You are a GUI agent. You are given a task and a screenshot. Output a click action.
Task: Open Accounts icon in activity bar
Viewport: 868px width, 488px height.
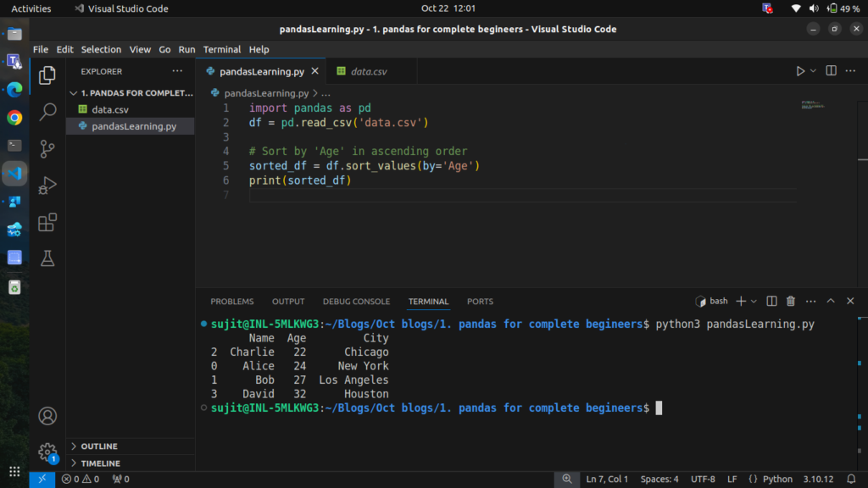47,416
